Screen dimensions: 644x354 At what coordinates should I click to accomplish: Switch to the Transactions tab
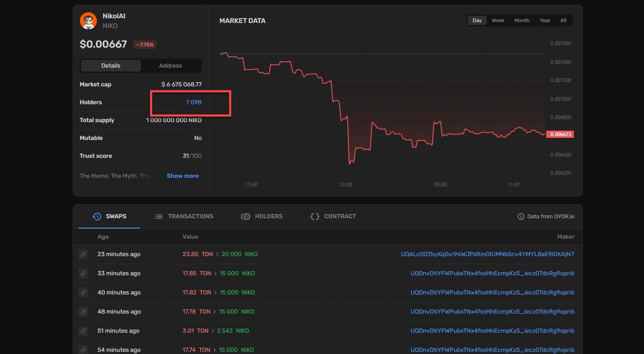[x=184, y=217]
